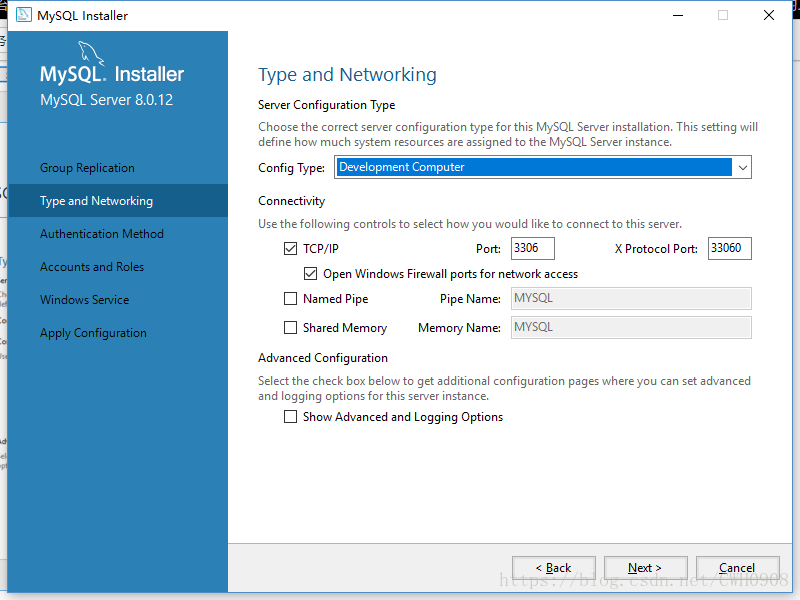Click the MySQL dolphin logo
The height and width of the screenshot is (600, 800).
pos(91,53)
